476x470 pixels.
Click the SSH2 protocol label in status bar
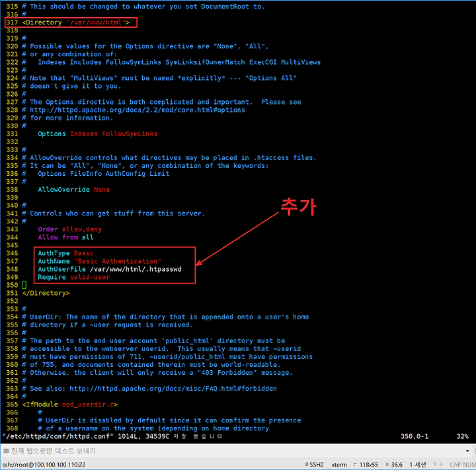tap(317, 465)
